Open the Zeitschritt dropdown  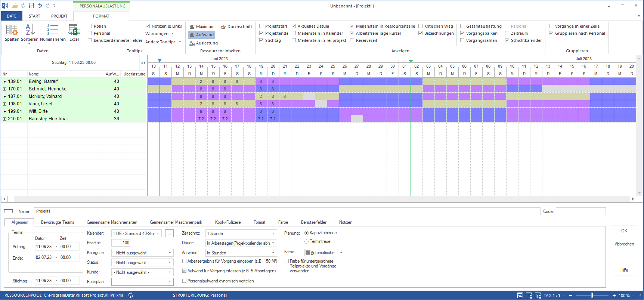coord(273,233)
